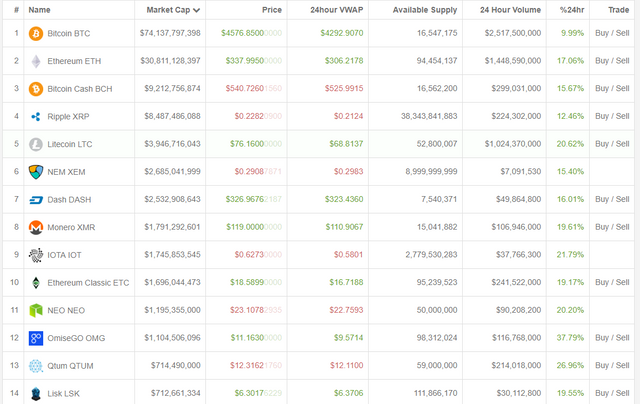Open Buy / Sell for Qtum QTUM
The width and height of the screenshot is (640, 404).
click(x=612, y=366)
